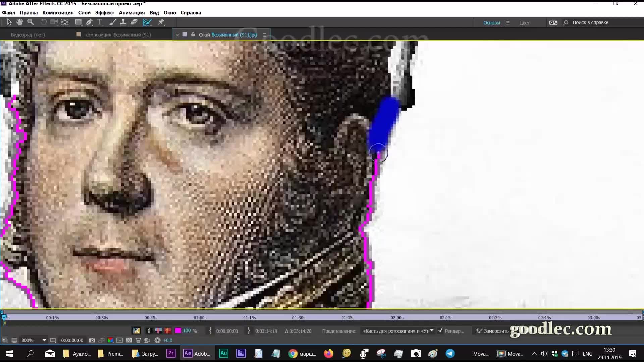Toggle pixel aspect ratio correction
The width and height of the screenshot is (644, 362).
(x=138, y=340)
